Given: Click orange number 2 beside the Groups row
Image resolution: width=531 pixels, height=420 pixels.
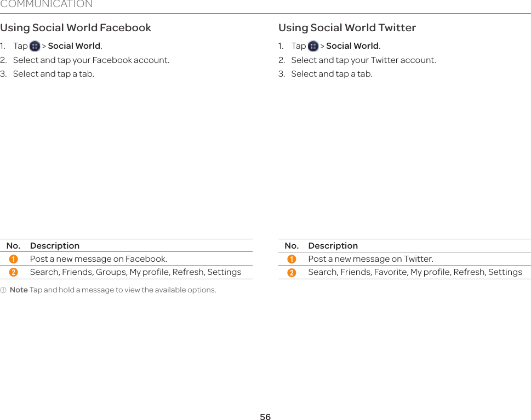Looking at the screenshot, I should click(x=14, y=273).
